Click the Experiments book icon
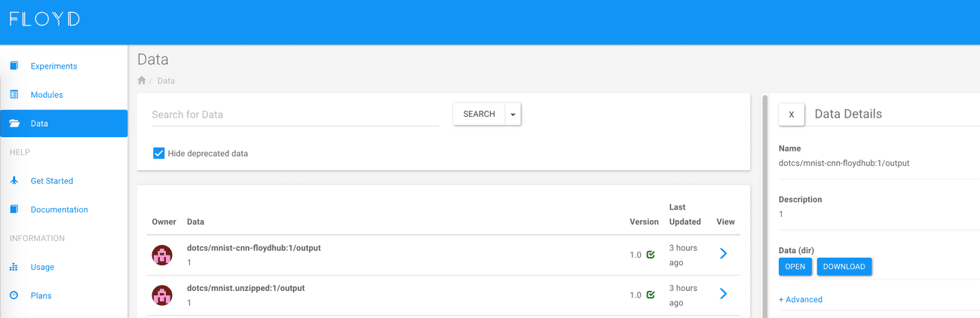980x318 pixels. 14,66
